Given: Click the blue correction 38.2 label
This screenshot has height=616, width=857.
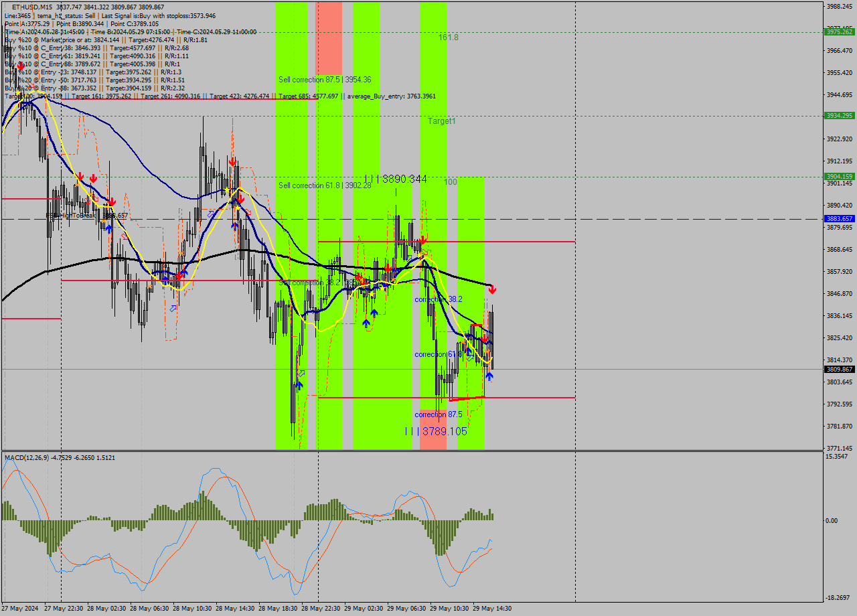Looking at the screenshot, I should click(438, 299).
